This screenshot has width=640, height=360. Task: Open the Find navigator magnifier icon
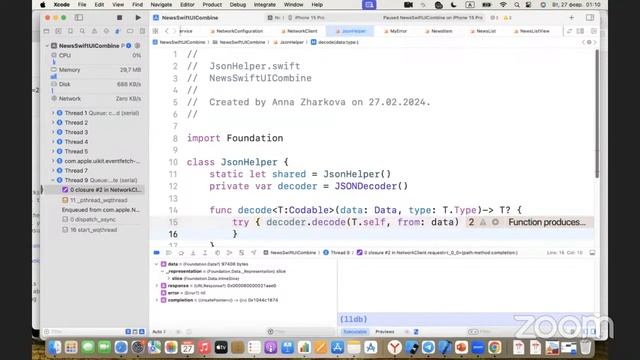(82, 31)
